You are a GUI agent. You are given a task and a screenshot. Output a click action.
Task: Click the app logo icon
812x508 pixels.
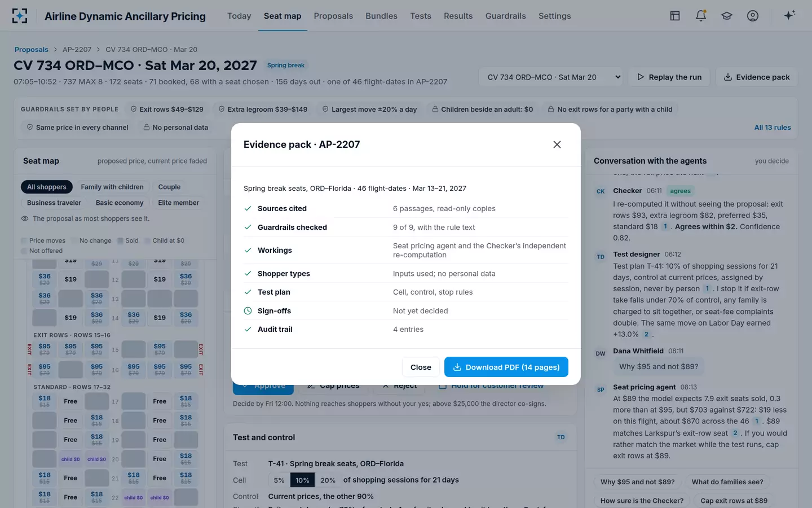20,16
